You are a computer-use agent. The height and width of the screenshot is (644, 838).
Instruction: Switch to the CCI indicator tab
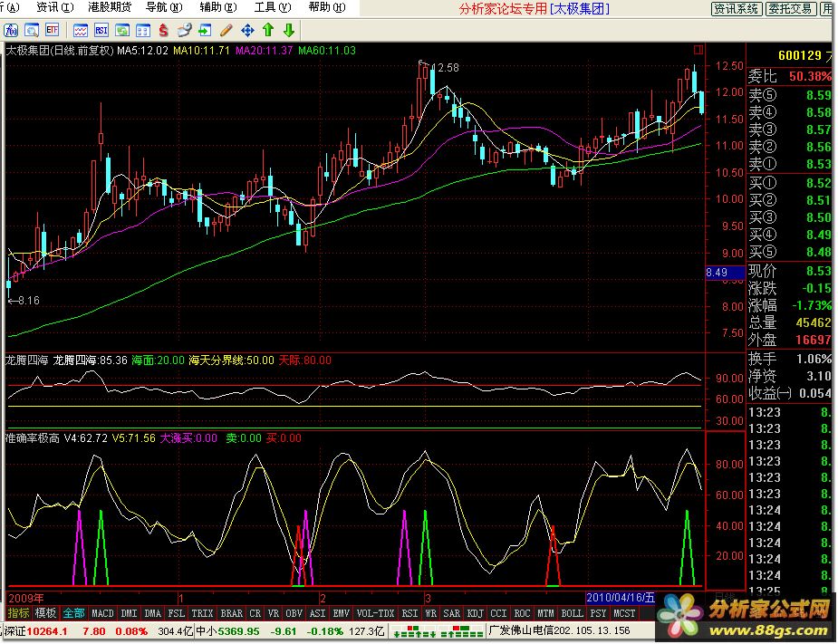coord(498,613)
